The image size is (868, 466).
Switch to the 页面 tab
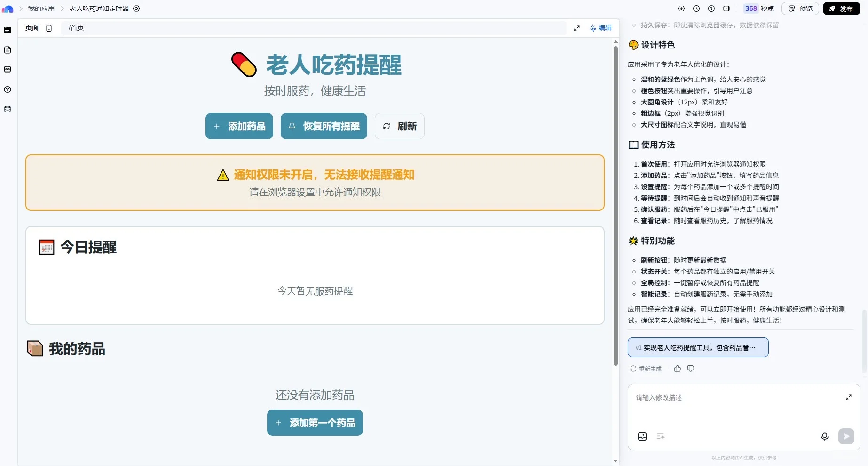pos(31,28)
